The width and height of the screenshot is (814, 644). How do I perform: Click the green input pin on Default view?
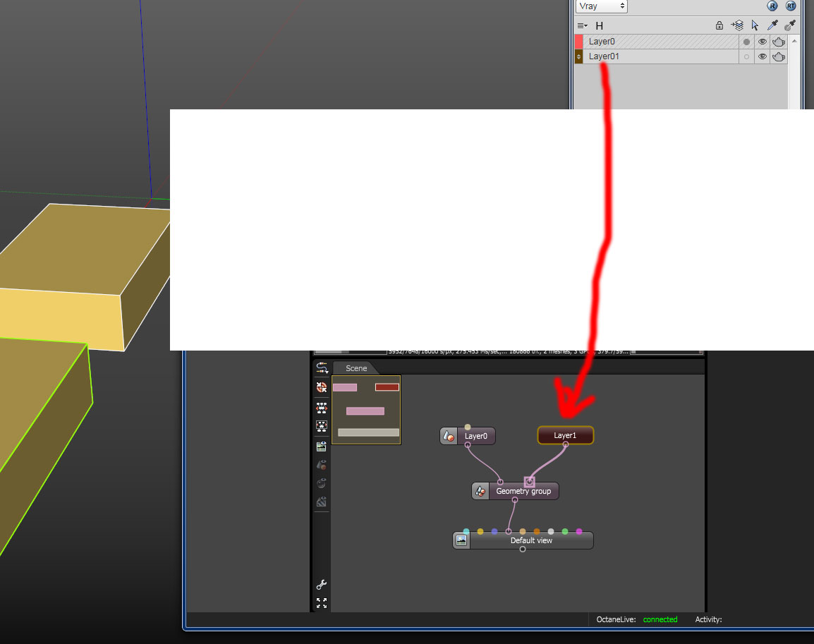(x=565, y=531)
